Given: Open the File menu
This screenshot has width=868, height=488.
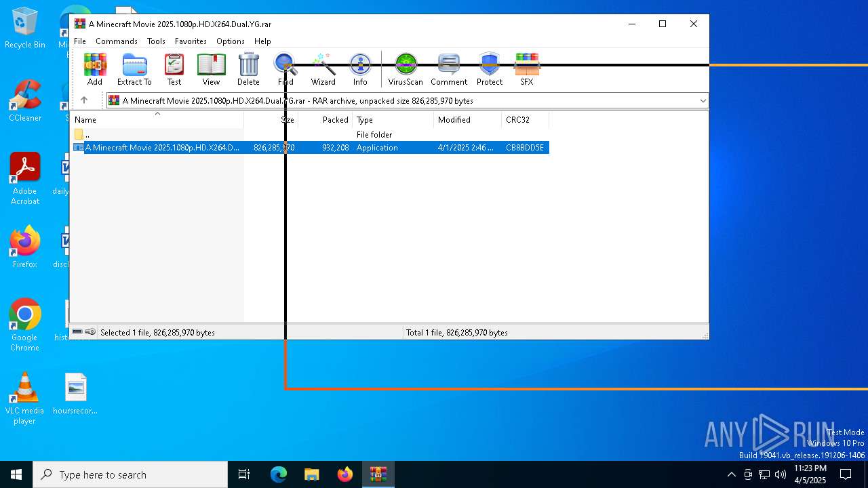Looking at the screenshot, I should (80, 41).
